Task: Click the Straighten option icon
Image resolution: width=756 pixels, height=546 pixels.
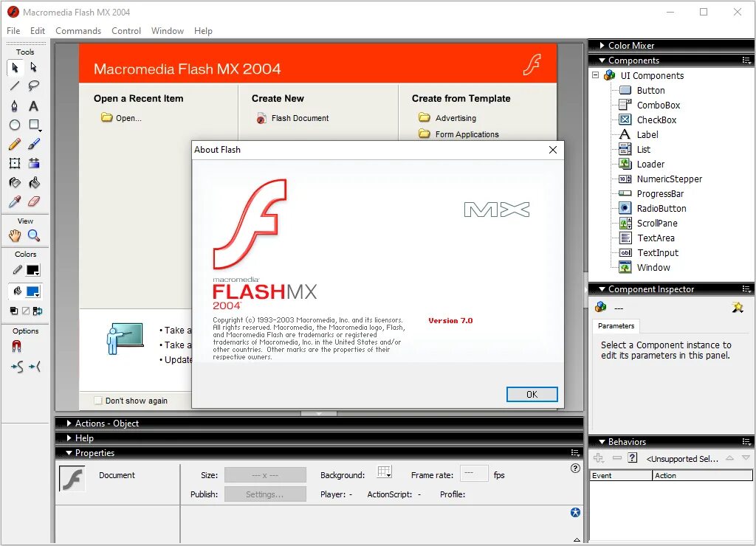Action: point(35,367)
